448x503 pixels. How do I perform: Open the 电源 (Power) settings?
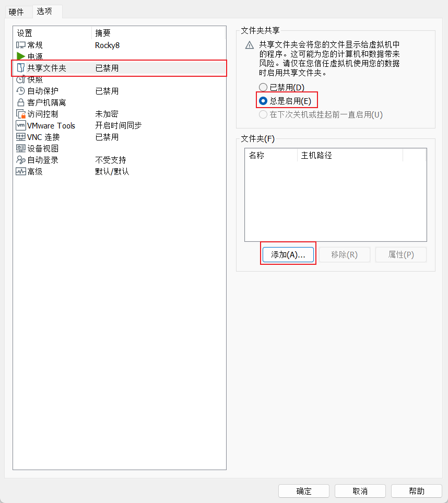point(34,56)
